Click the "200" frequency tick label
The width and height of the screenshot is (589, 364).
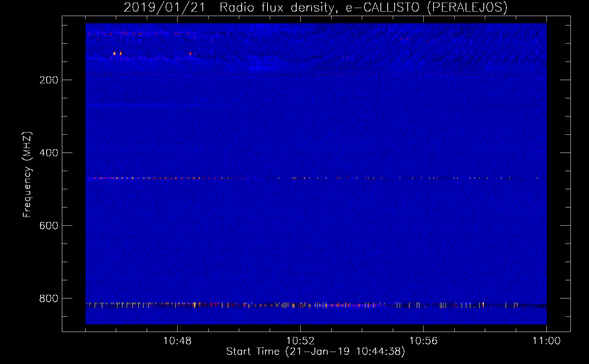tap(48, 80)
